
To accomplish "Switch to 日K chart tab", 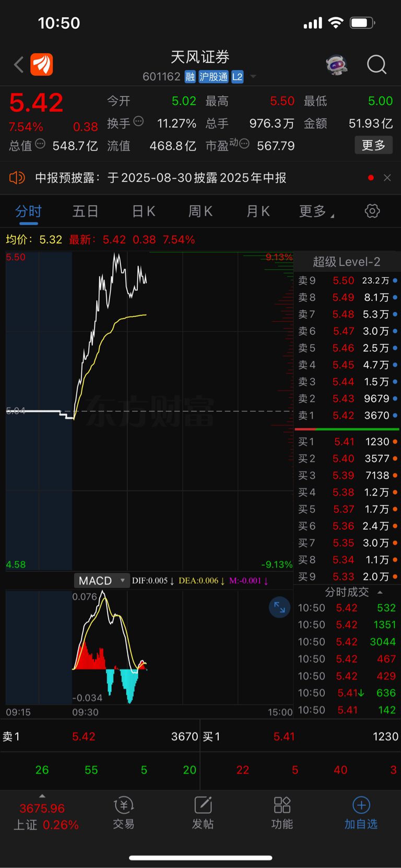I will click(143, 212).
